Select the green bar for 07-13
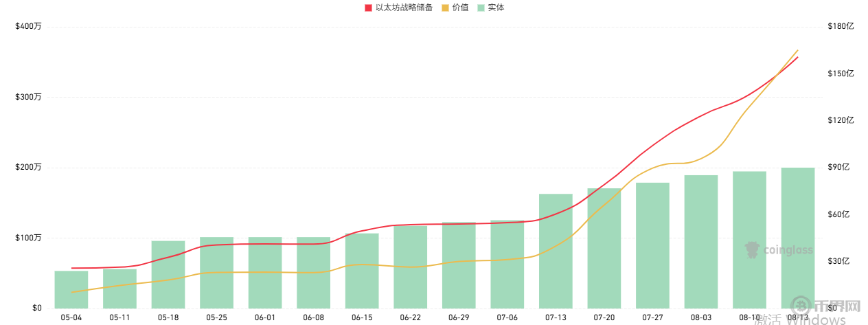The height and width of the screenshot is (325, 868). click(x=556, y=251)
